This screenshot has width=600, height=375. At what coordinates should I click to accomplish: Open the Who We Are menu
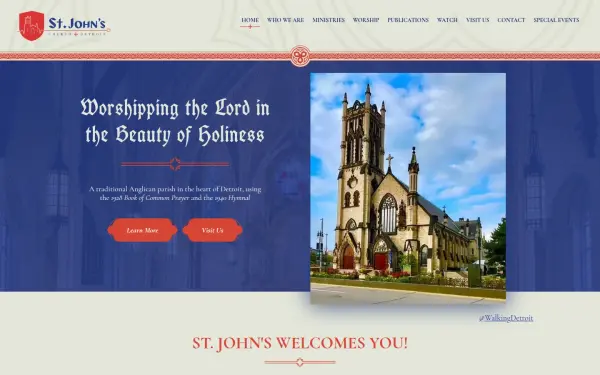tap(285, 20)
